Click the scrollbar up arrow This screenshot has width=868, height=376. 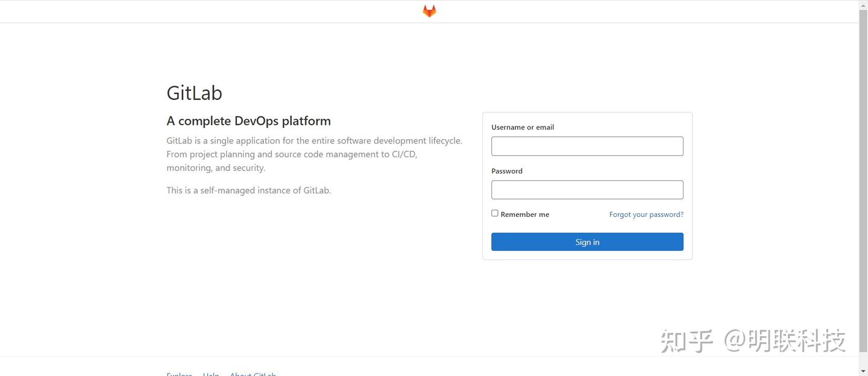(x=863, y=4)
